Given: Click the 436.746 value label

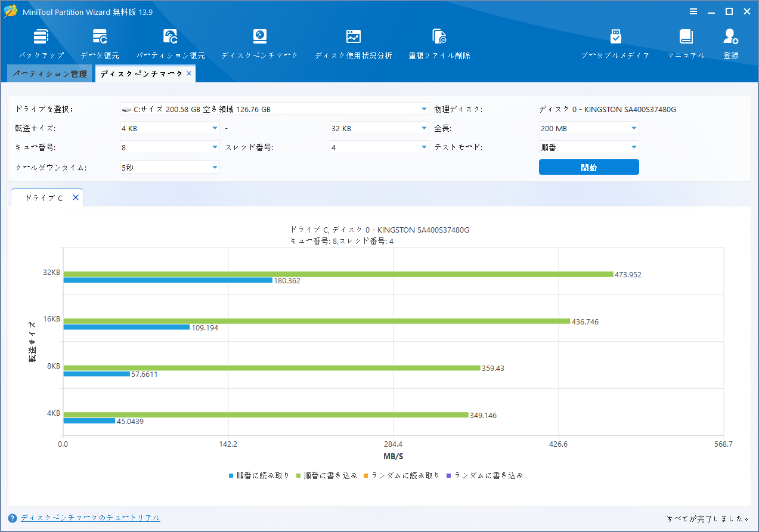Looking at the screenshot, I should coord(585,322).
